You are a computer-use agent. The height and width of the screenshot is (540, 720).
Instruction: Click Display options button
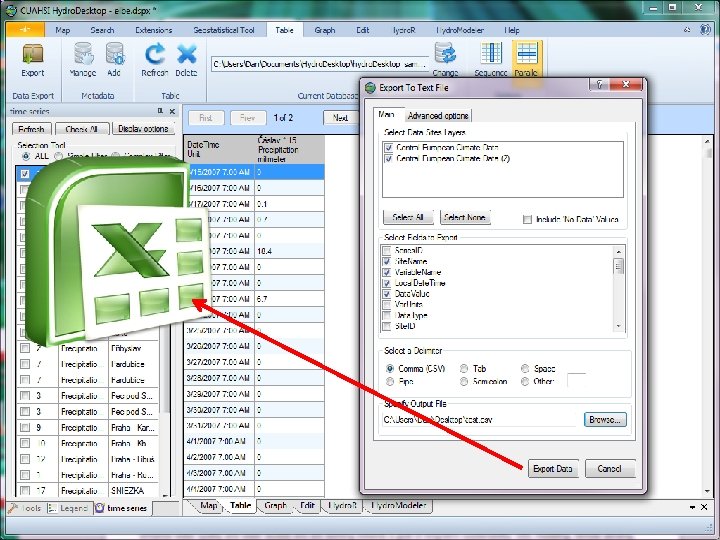tap(143, 129)
